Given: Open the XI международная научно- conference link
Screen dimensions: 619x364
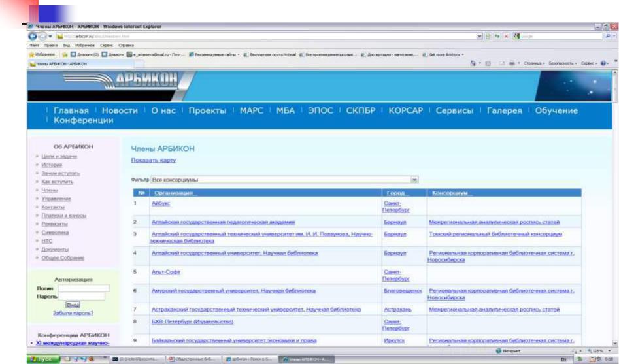Looking at the screenshot, I should (x=73, y=343).
